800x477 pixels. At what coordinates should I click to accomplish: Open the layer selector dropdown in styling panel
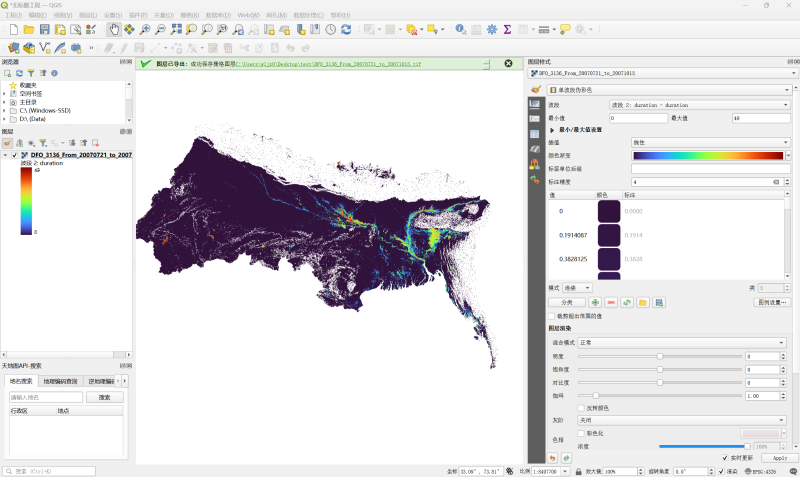click(x=662, y=73)
